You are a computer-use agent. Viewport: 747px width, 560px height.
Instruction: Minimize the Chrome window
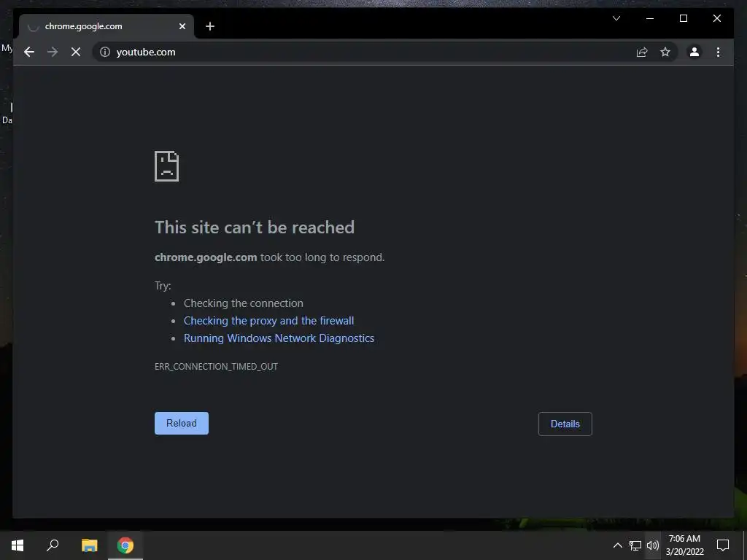click(650, 18)
